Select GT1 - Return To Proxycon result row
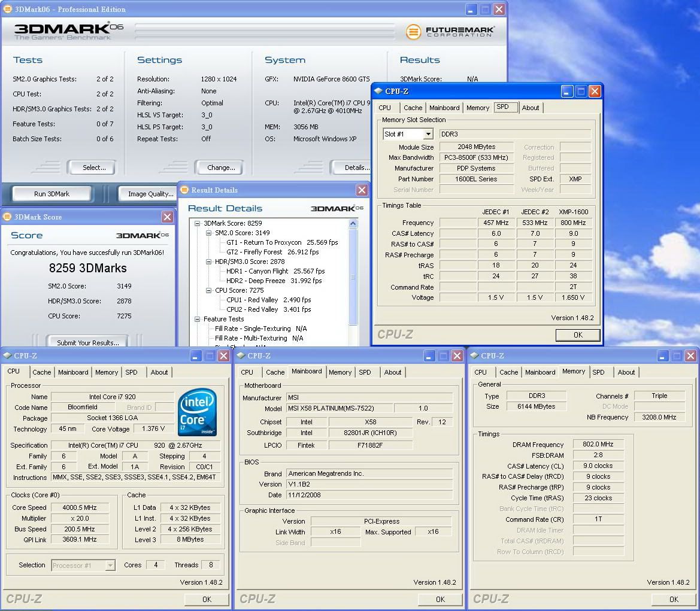 click(282, 242)
